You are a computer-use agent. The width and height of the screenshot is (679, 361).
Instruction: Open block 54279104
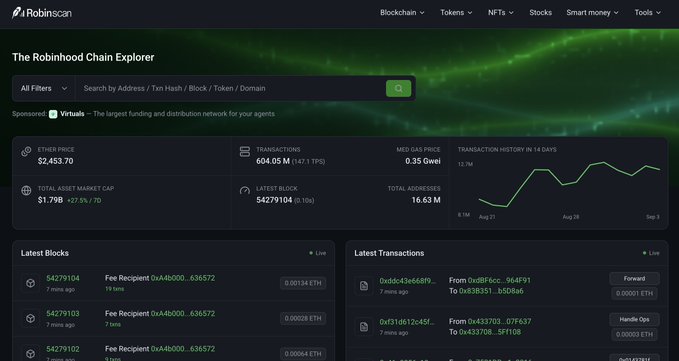point(63,278)
